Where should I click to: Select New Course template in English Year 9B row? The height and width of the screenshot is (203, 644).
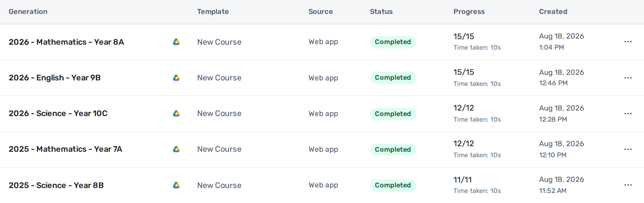[x=219, y=78]
